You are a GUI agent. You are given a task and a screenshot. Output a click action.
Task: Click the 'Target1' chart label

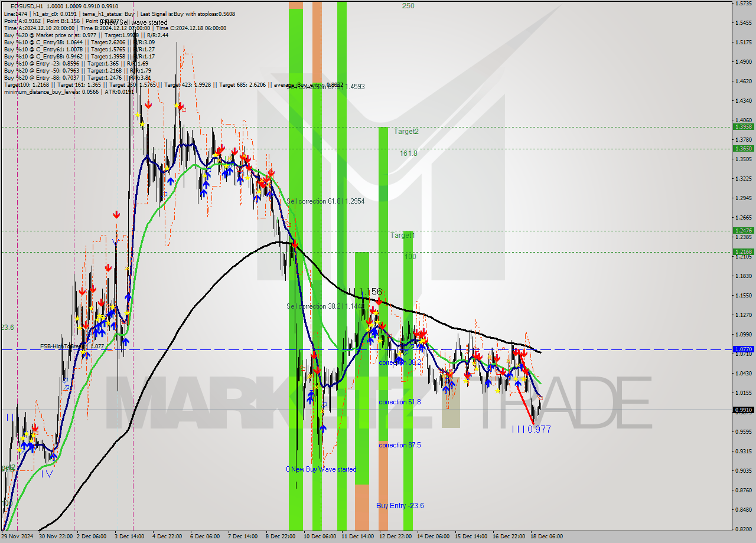pyautogui.click(x=403, y=235)
